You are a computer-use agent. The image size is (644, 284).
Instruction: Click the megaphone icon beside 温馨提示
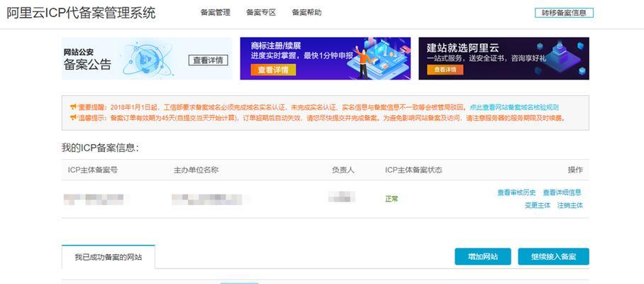click(x=73, y=118)
